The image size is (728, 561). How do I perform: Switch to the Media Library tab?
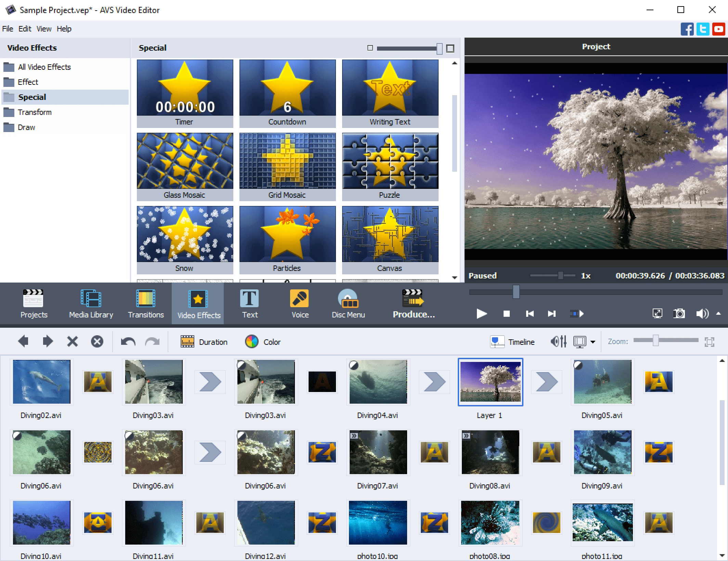pyautogui.click(x=90, y=303)
